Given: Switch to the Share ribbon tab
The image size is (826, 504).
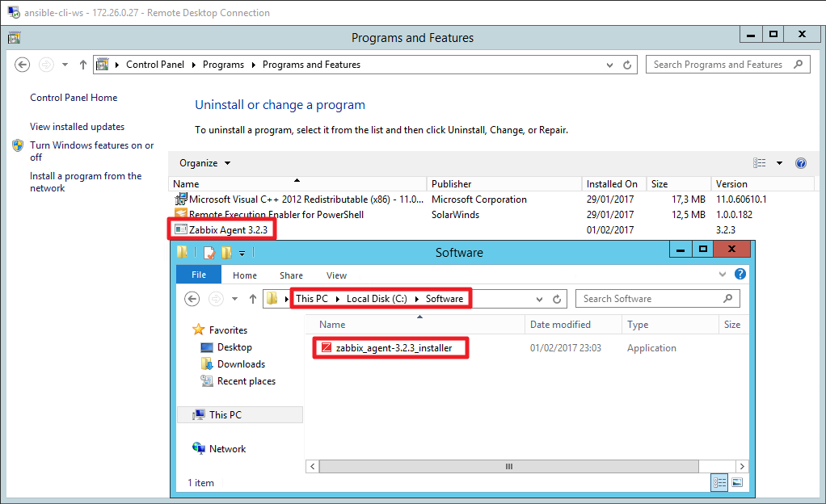Looking at the screenshot, I should (291, 275).
